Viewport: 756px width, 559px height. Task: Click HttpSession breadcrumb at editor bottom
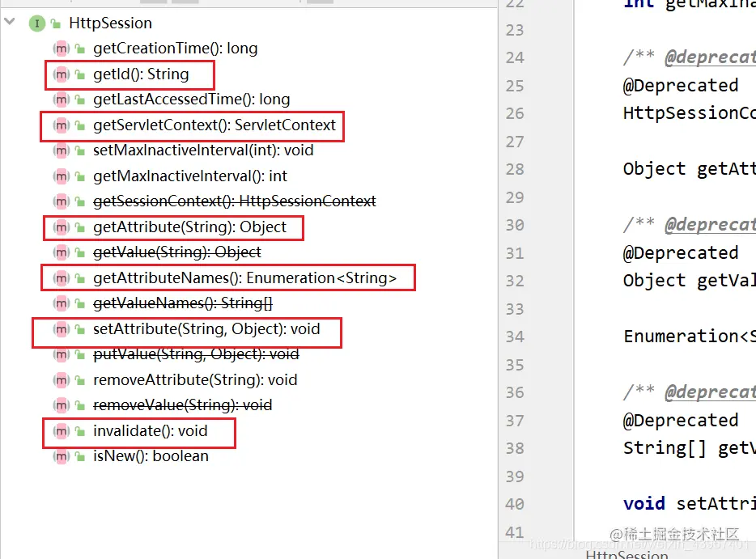point(626,554)
